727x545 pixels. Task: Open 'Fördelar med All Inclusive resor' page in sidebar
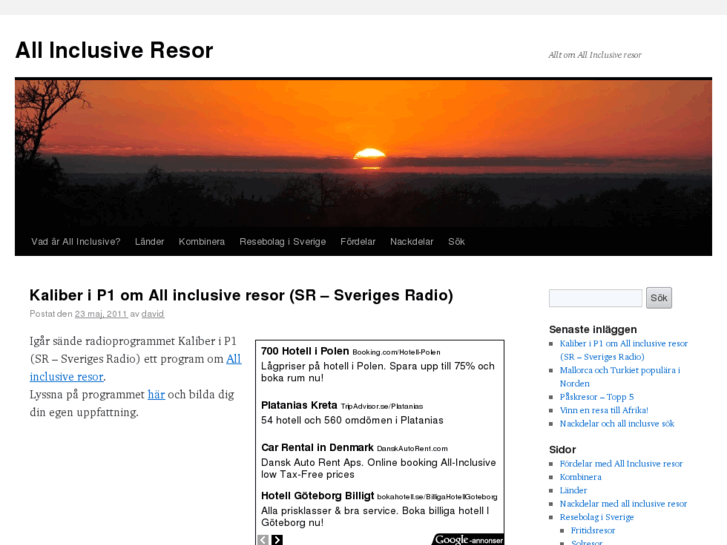(x=621, y=464)
